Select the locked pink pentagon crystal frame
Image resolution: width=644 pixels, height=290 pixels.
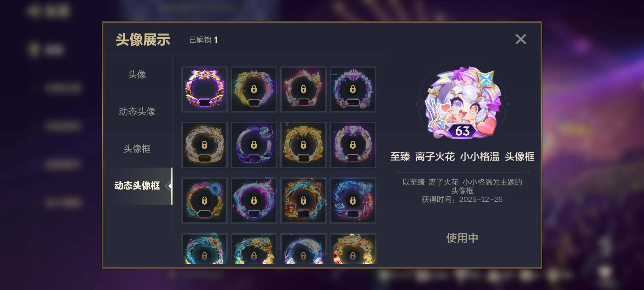[x=303, y=89]
